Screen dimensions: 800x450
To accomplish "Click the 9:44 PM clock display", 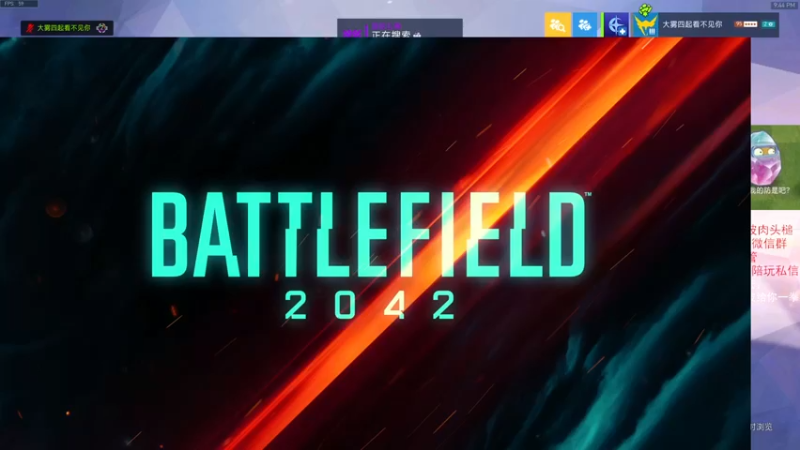I will pyautogui.click(x=784, y=5).
